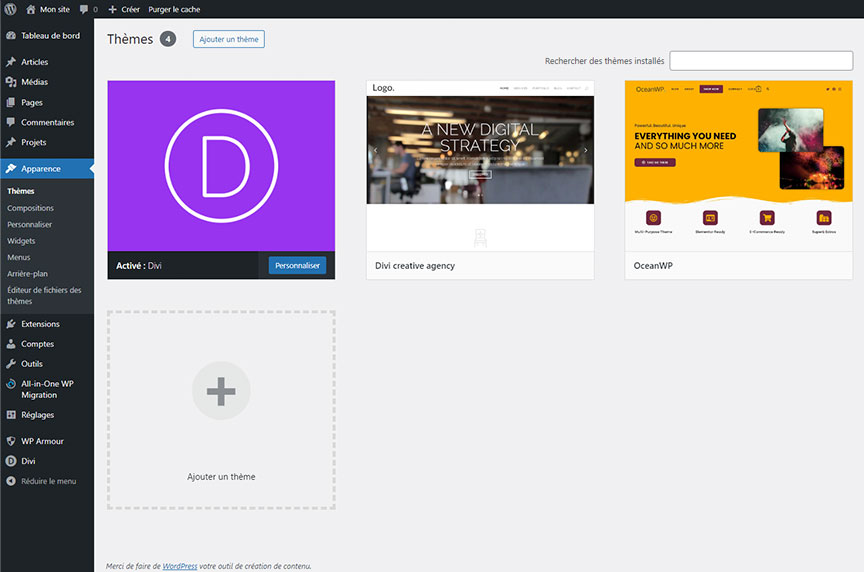Open Arrière-plan submenu entry
The height and width of the screenshot is (572, 864).
point(28,274)
